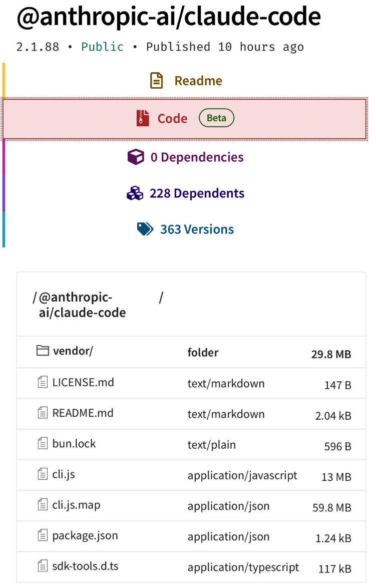Open the LICENSE.md file

83,382
